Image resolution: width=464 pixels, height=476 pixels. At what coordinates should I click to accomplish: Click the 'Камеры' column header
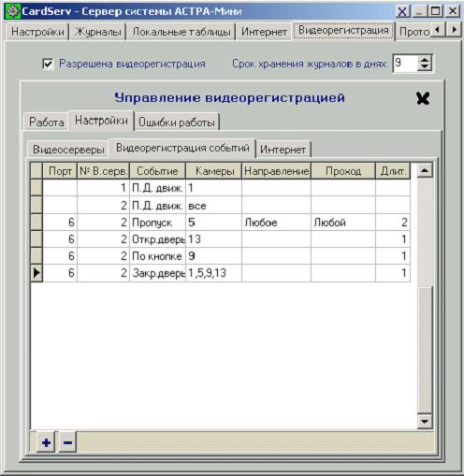214,171
